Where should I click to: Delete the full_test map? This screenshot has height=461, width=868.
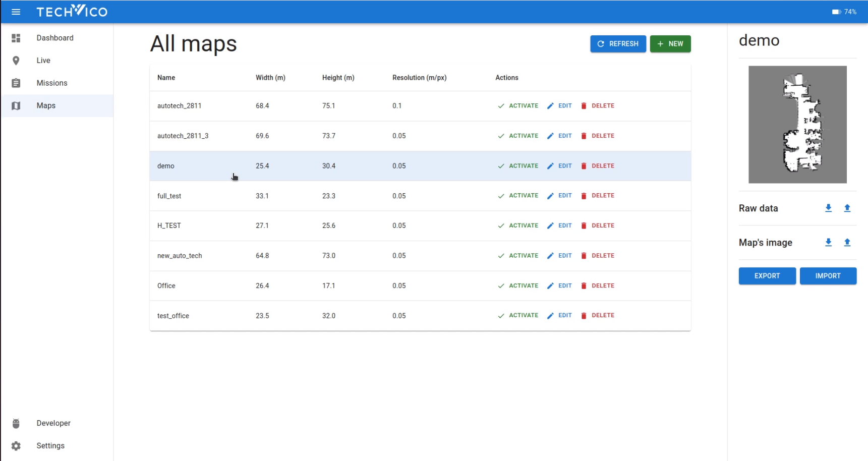(x=598, y=196)
